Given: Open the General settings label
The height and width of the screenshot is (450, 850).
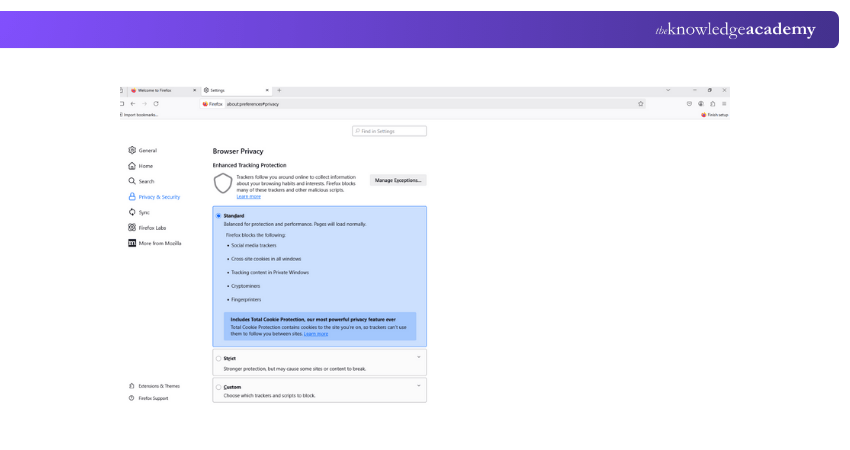Looking at the screenshot, I should (147, 151).
